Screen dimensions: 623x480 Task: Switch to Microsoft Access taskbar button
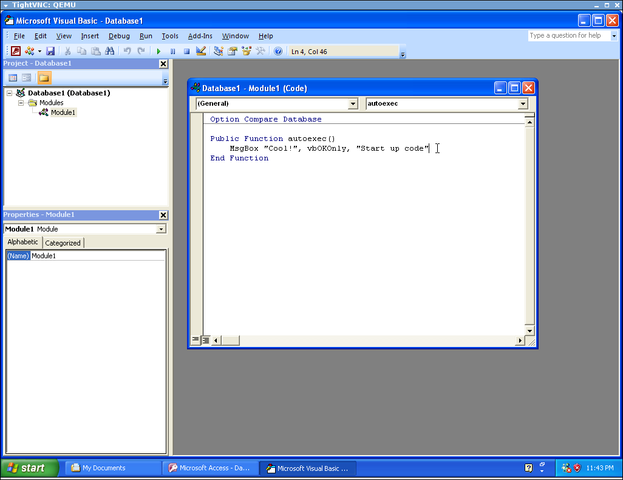(210, 468)
